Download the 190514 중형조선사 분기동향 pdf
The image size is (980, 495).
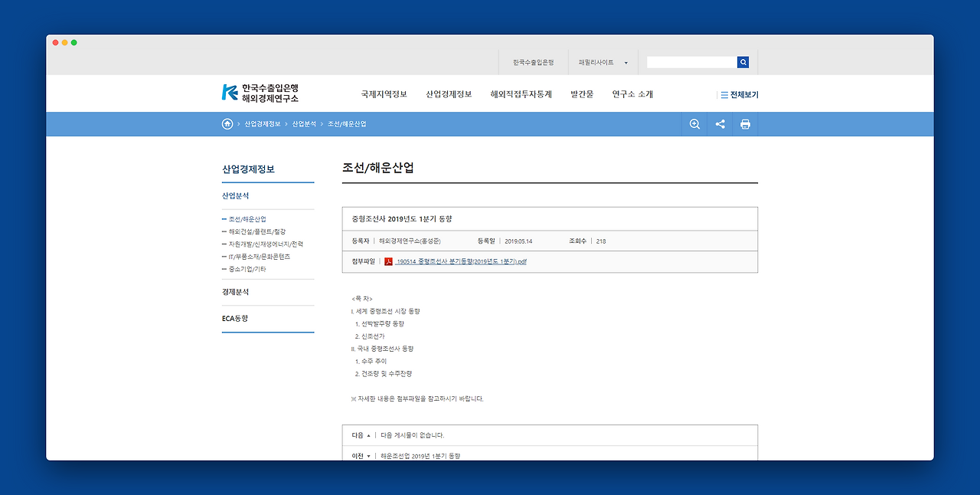[462, 261]
